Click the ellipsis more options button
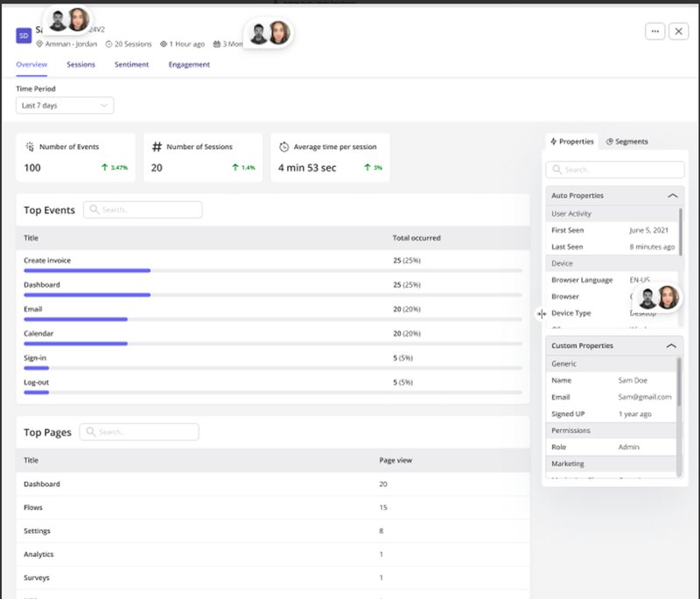700x599 pixels. (x=654, y=31)
